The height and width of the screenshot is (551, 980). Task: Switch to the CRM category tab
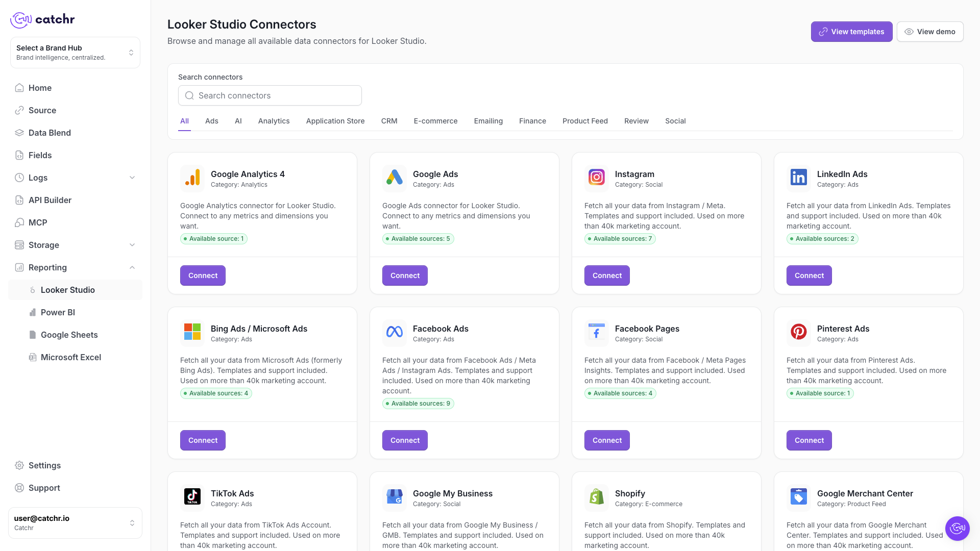pos(389,121)
